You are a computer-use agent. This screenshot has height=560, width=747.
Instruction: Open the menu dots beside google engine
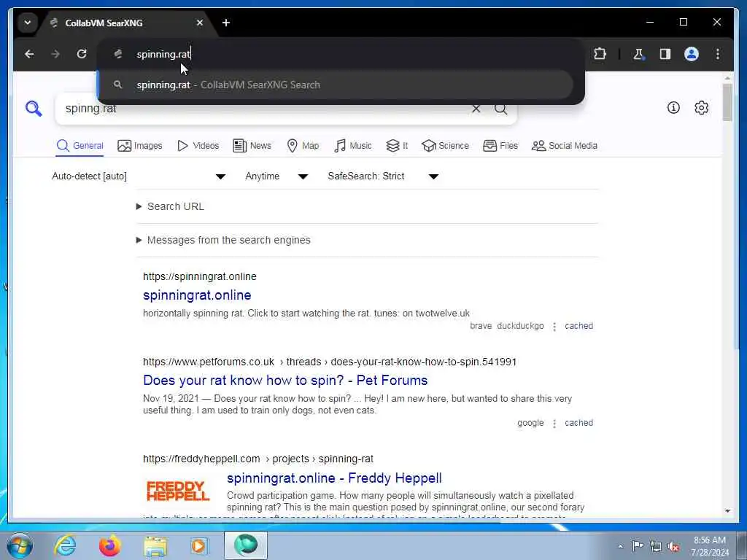coord(554,424)
